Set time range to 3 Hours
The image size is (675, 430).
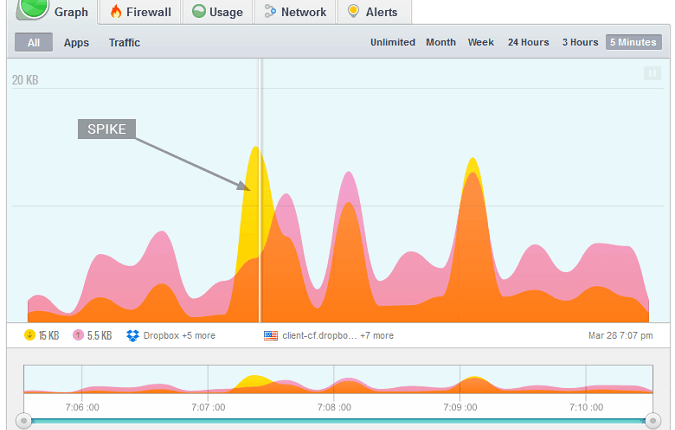pyautogui.click(x=580, y=43)
